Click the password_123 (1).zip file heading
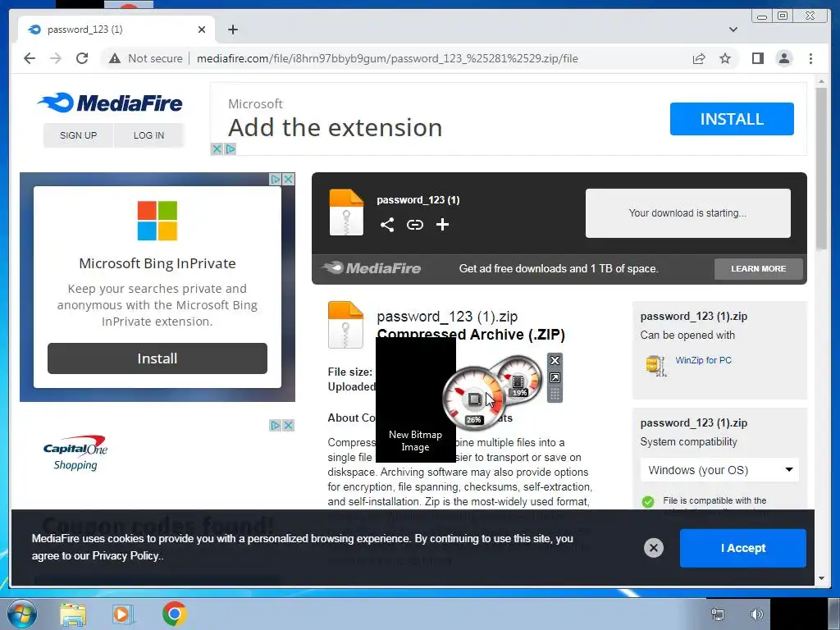This screenshot has height=630, width=840. pos(447,317)
